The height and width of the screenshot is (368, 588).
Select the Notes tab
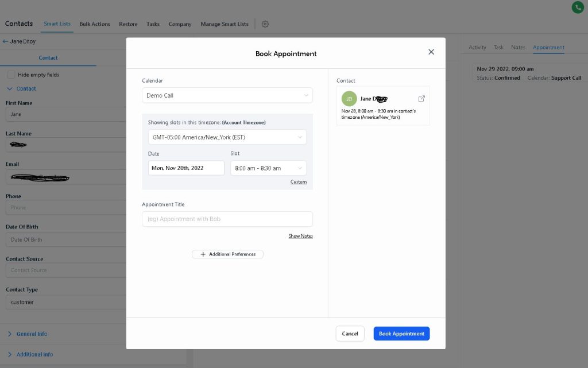(x=518, y=47)
